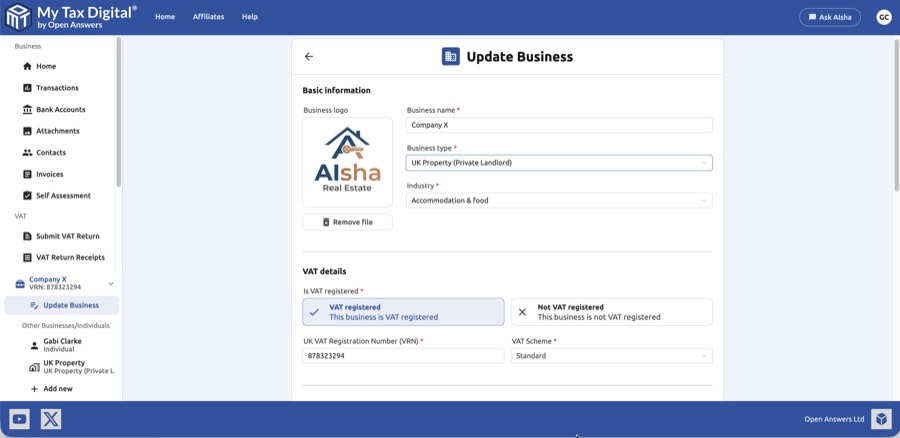Click the sidebar vertical scrollbar
The image size is (900, 438).
(119, 112)
